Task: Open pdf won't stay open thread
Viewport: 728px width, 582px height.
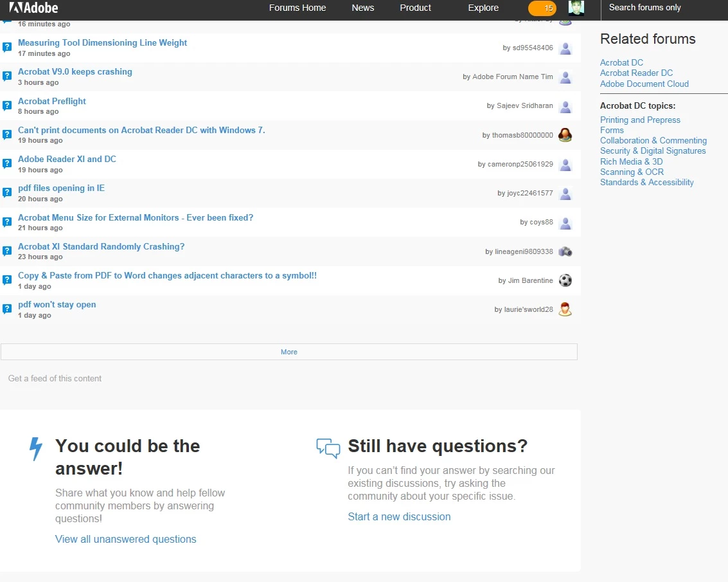Action: 57,304
